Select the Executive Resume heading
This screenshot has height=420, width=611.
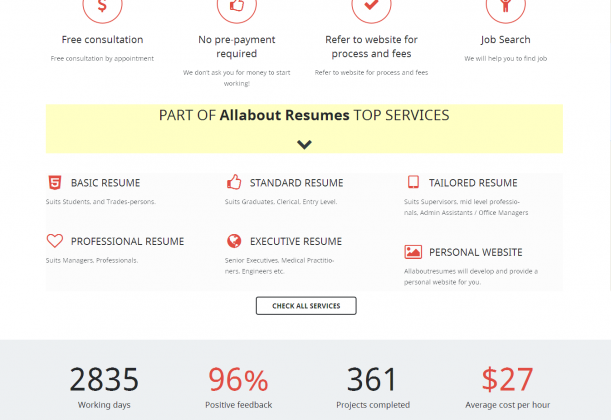point(295,241)
